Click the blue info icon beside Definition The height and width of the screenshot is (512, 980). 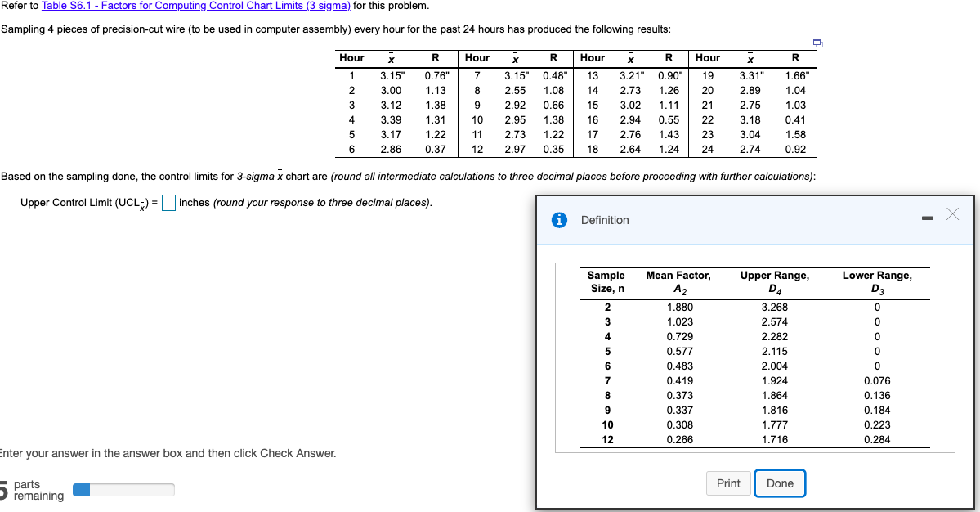pyautogui.click(x=559, y=220)
